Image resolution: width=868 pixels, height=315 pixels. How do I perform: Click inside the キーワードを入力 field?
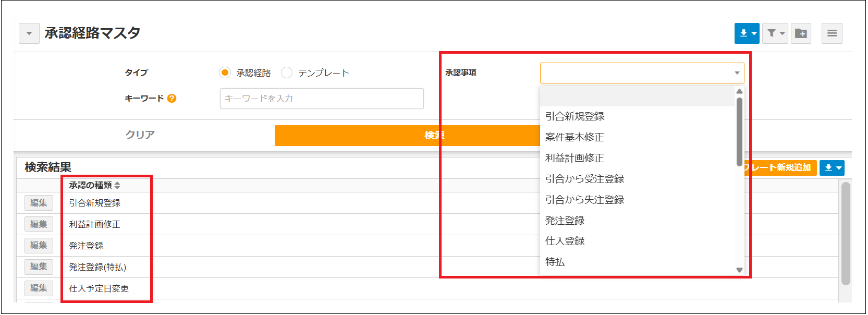(322, 99)
